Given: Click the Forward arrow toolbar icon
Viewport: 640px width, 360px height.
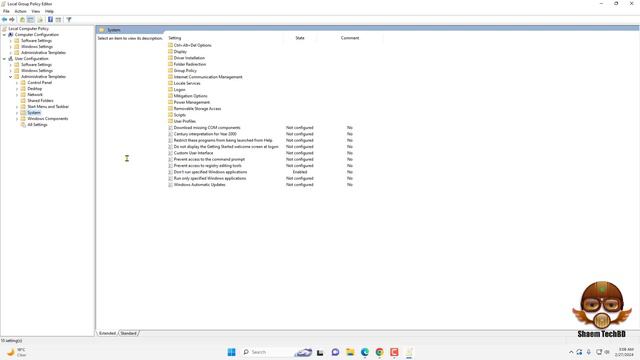Looking at the screenshot, I should pos(12,20).
